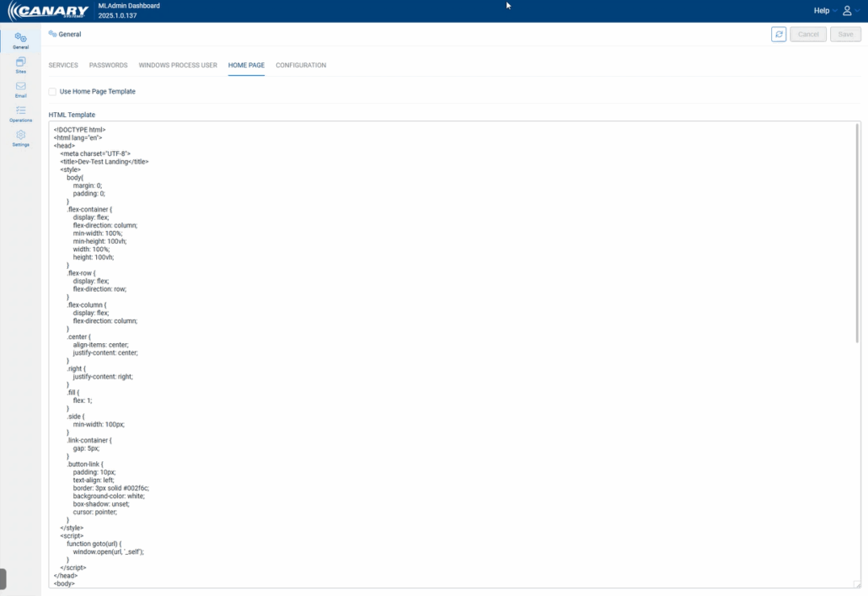Image resolution: width=868 pixels, height=596 pixels.
Task: Click the user profile icon
Action: [847, 11]
